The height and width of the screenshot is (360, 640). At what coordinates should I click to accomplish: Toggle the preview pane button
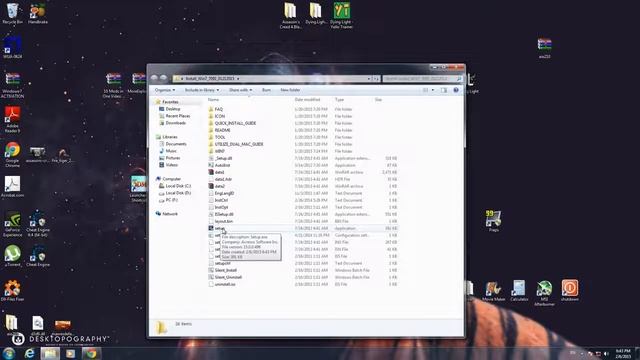(444, 90)
